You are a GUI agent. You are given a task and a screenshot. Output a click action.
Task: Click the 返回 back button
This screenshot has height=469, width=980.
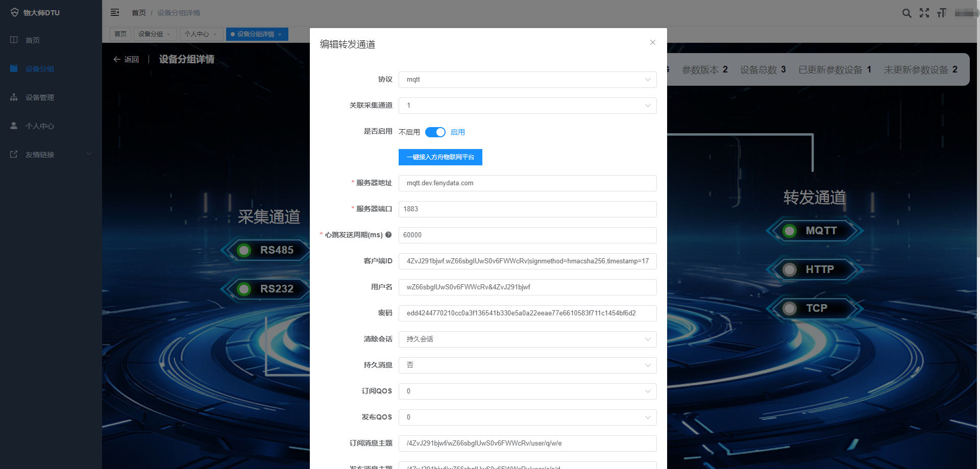coord(126,59)
